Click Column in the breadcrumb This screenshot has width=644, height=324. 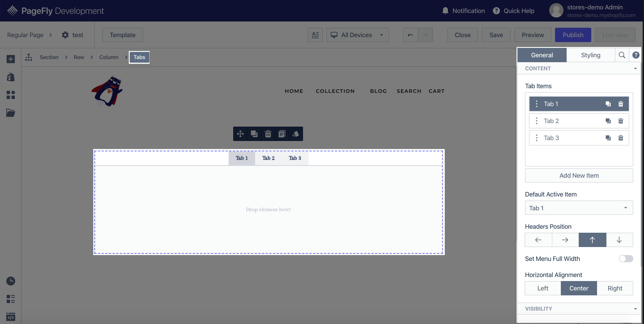[x=109, y=57]
